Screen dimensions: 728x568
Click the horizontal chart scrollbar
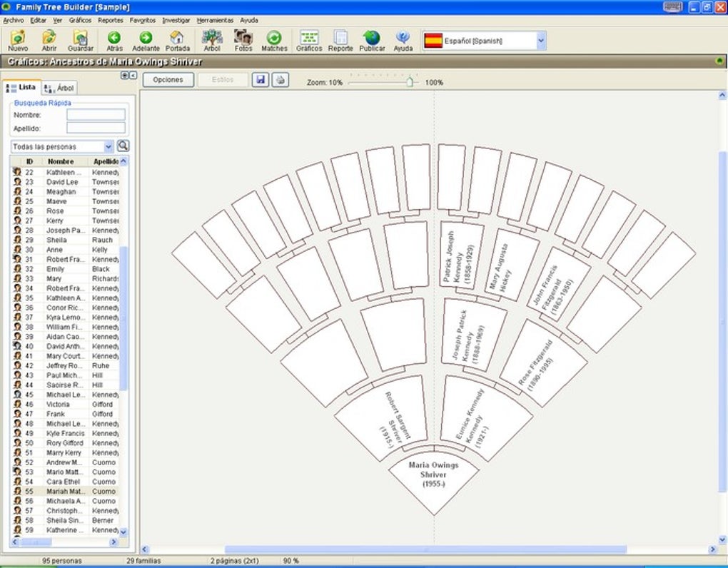(426, 549)
